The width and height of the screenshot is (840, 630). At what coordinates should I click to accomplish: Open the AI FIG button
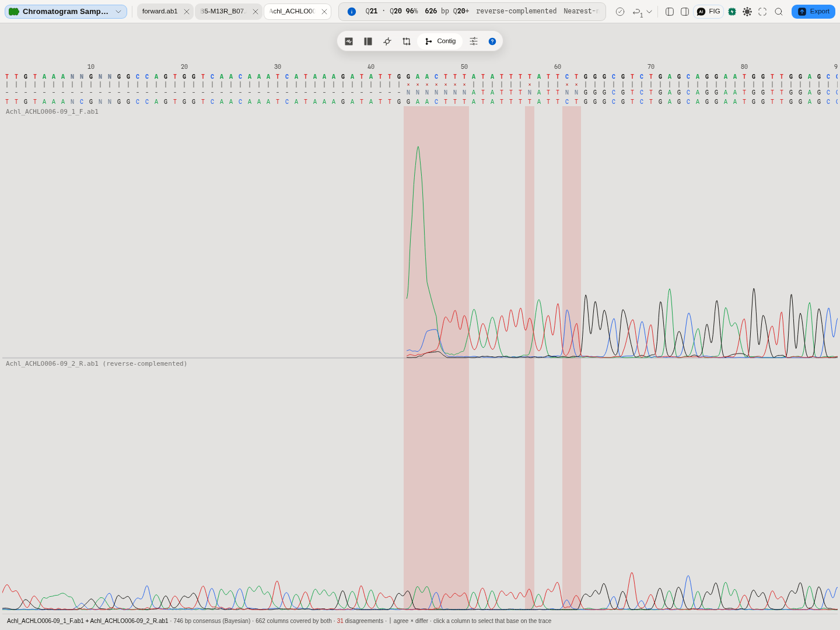click(709, 12)
